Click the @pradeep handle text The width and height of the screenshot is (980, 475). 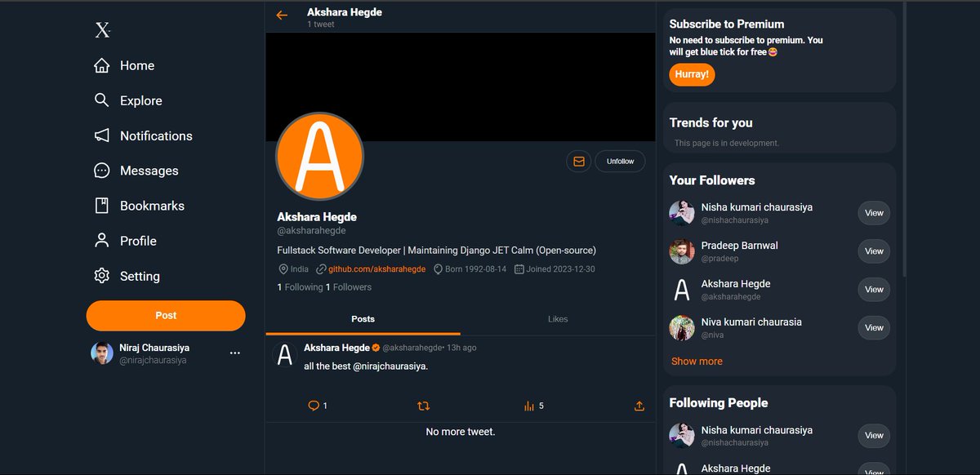719,259
